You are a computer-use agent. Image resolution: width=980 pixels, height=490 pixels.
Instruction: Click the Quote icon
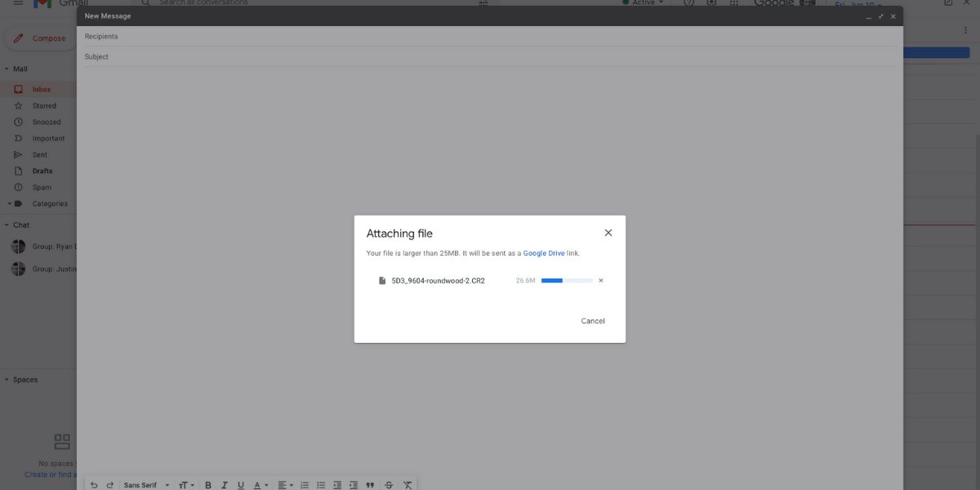tap(370, 485)
